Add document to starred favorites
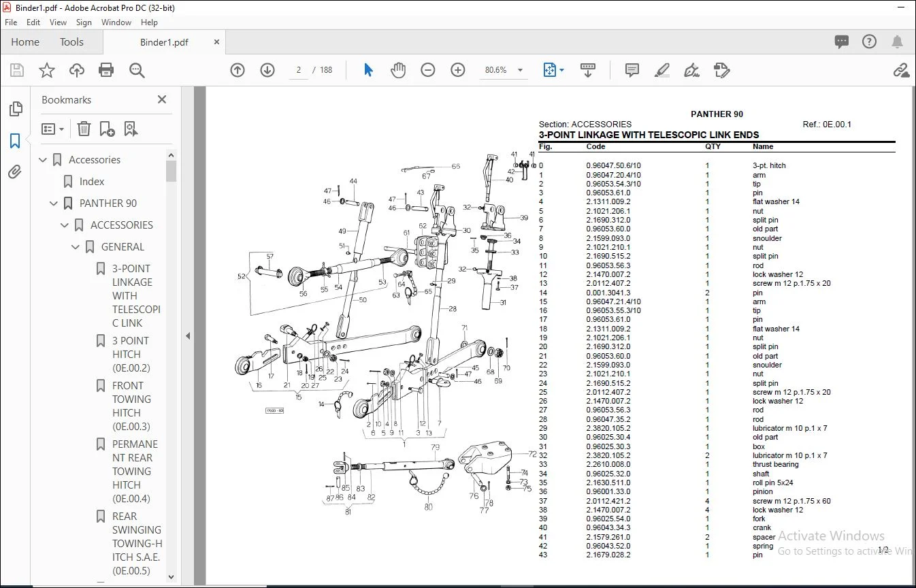 tap(47, 70)
